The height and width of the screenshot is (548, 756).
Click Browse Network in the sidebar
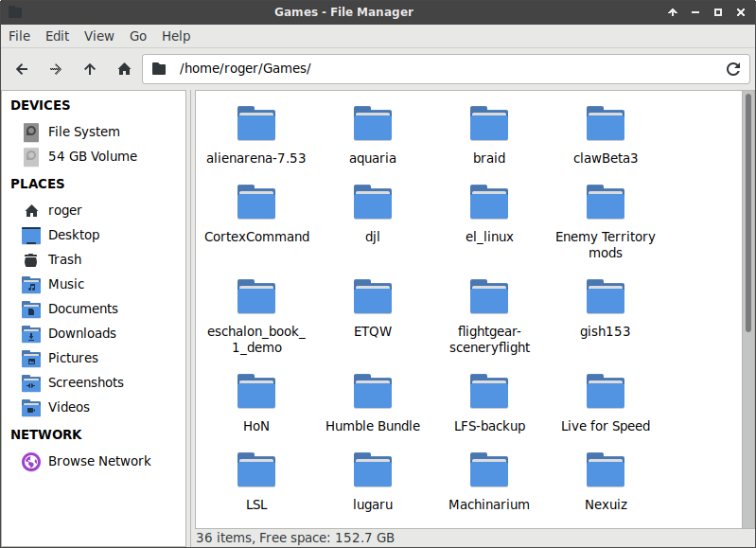99,461
